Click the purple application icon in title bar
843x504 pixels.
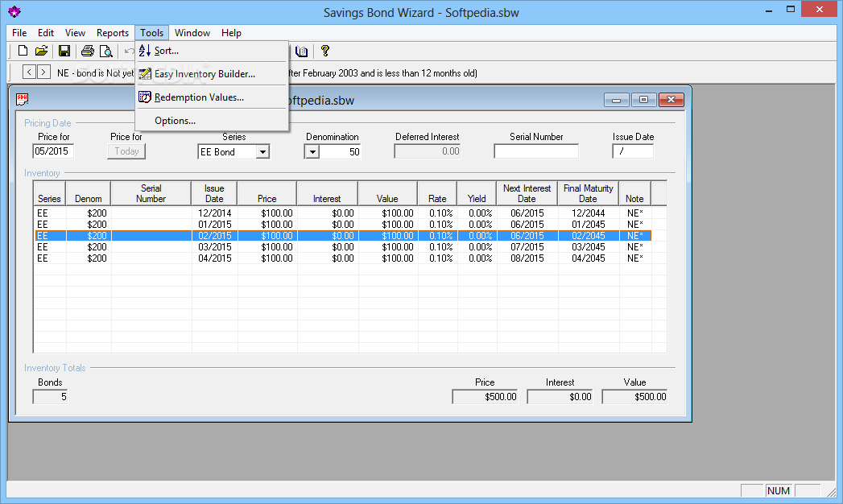[x=14, y=12]
